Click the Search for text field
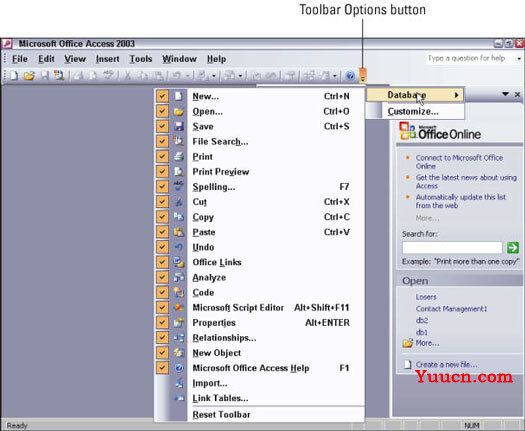 point(452,248)
